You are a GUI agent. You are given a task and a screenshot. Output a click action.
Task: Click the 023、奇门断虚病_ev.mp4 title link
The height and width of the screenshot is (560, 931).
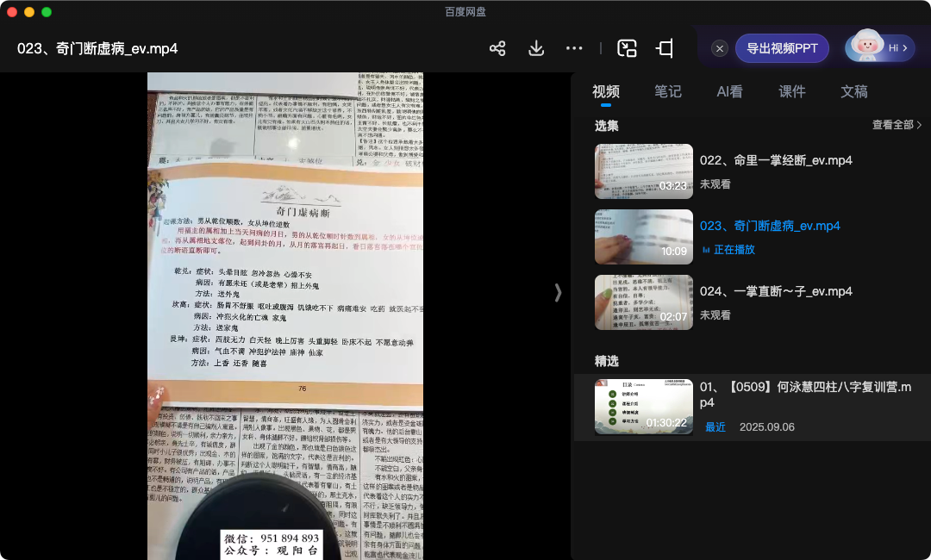pos(770,226)
